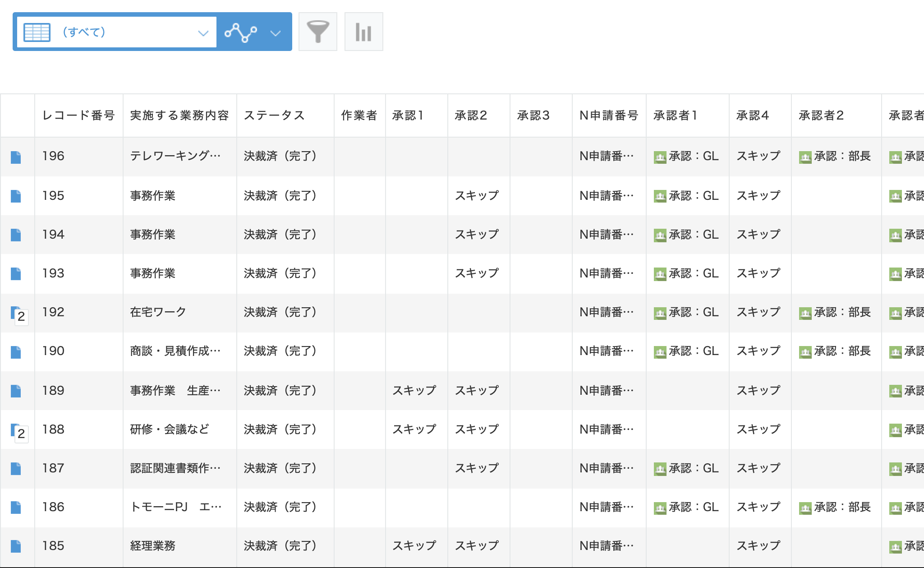Select 事務作業 生産… cell in row 189
924x568 pixels.
180,391
